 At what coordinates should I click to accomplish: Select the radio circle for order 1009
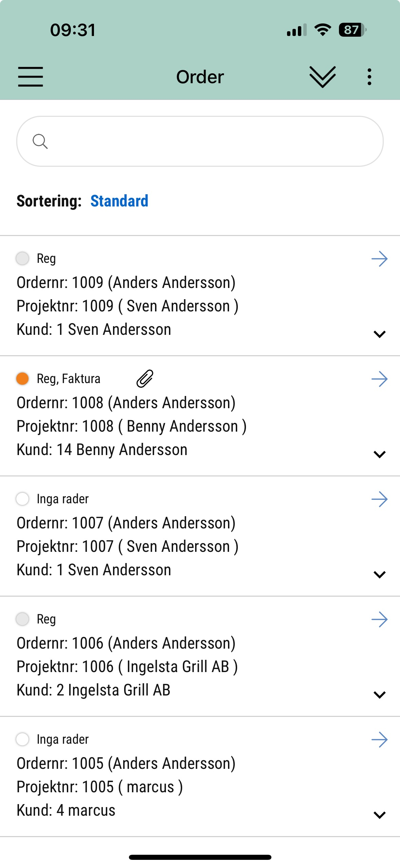pyautogui.click(x=23, y=258)
